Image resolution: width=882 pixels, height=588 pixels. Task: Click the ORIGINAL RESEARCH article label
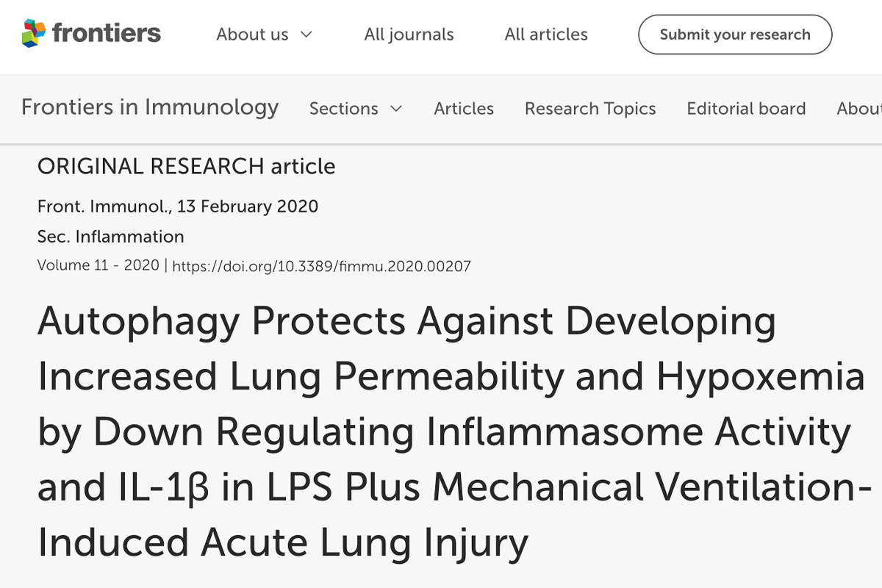(x=186, y=167)
